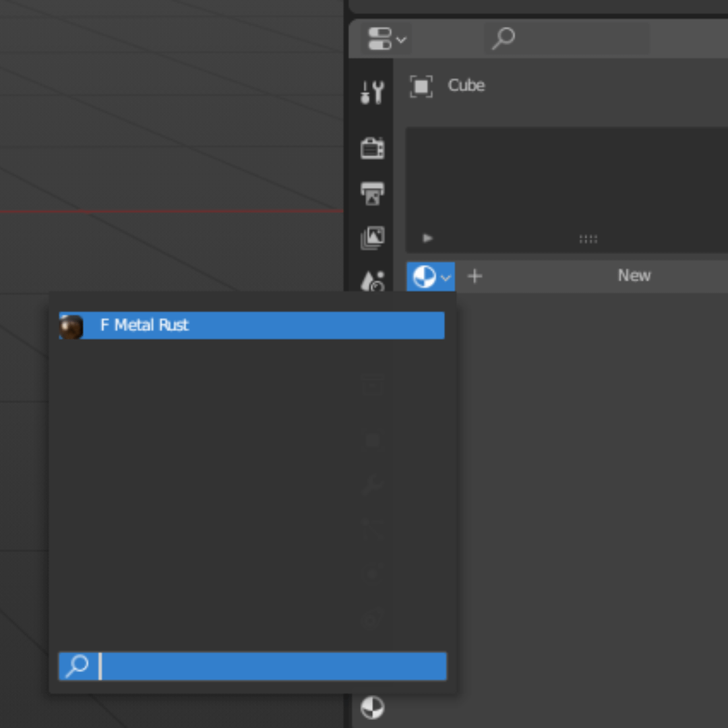Click the Cube object icon
This screenshot has height=728, width=728.
coord(421,86)
